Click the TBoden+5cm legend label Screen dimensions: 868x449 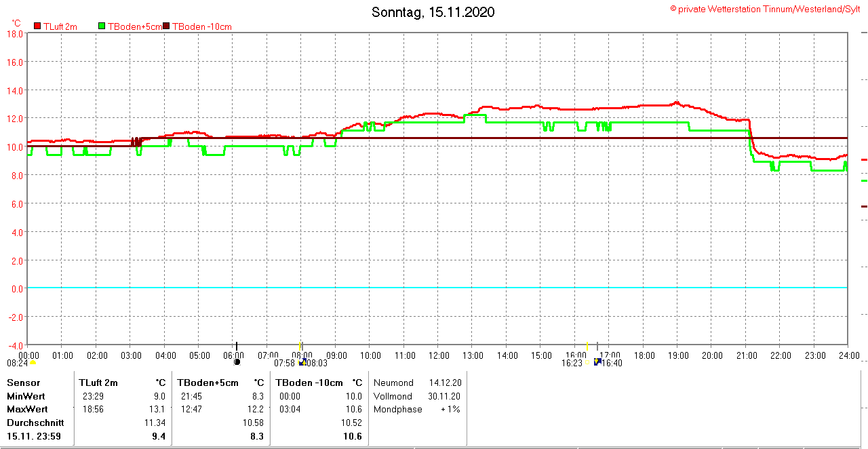click(x=134, y=26)
